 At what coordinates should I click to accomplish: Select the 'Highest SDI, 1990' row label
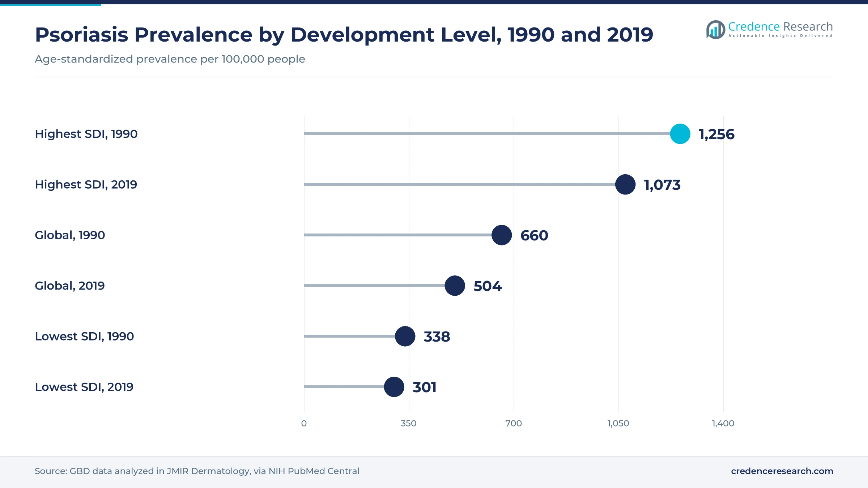pos(86,134)
